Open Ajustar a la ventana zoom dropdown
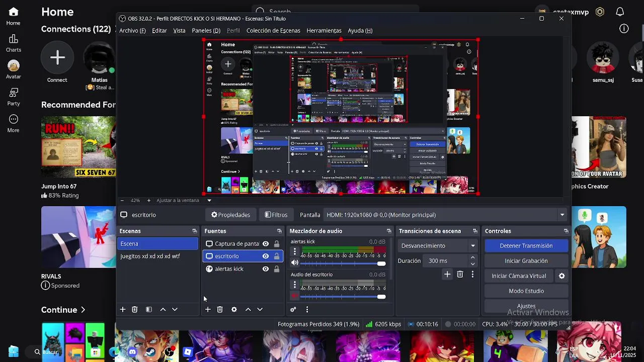Screen dimensions: 644x362 pos(209,201)
